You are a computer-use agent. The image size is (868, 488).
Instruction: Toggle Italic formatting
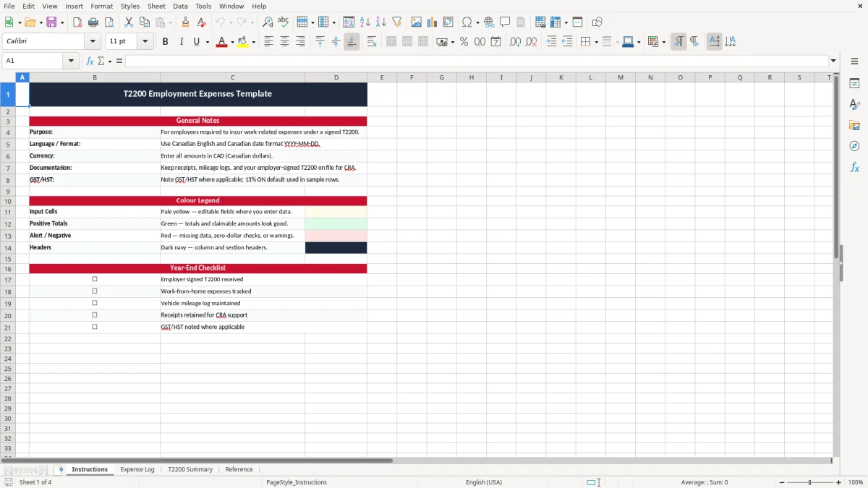coord(181,42)
